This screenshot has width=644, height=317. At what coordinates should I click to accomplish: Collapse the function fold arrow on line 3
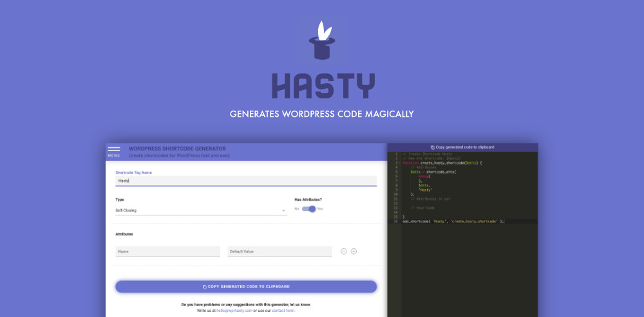(399, 163)
